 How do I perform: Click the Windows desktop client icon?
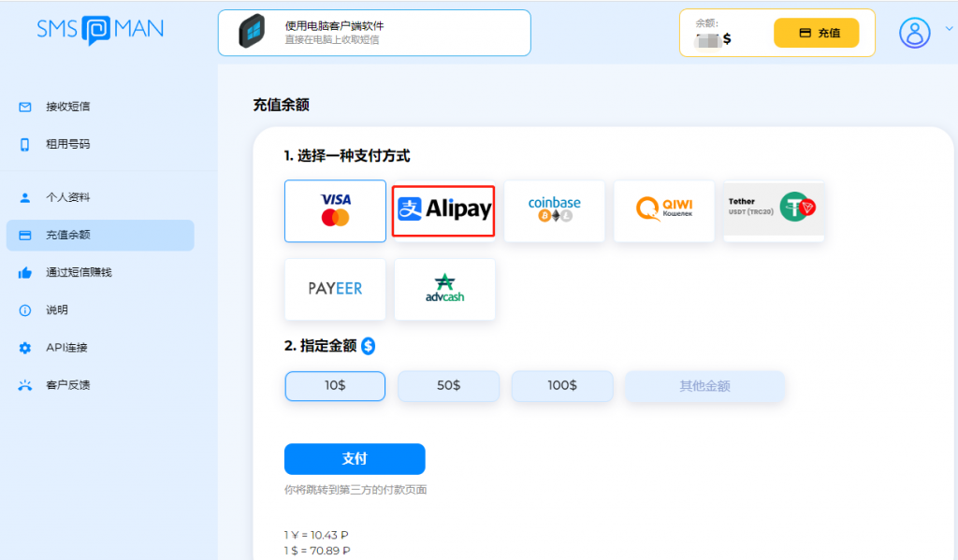coord(252,32)
